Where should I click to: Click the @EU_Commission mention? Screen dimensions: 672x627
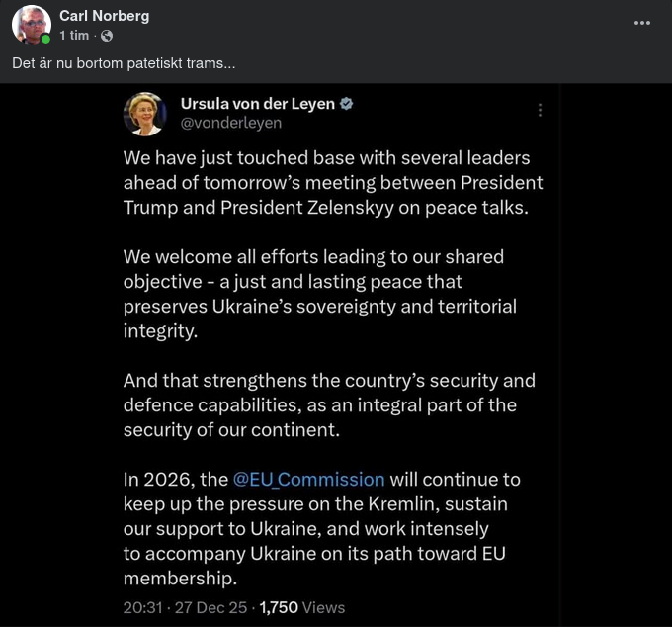coord(308,479)
